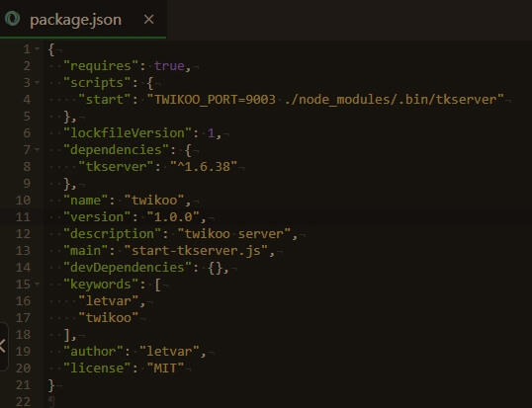Click the "letvar" author value on line 19
Image resolution: width=532 pixels, height=408 pixels.
point(170,352)
